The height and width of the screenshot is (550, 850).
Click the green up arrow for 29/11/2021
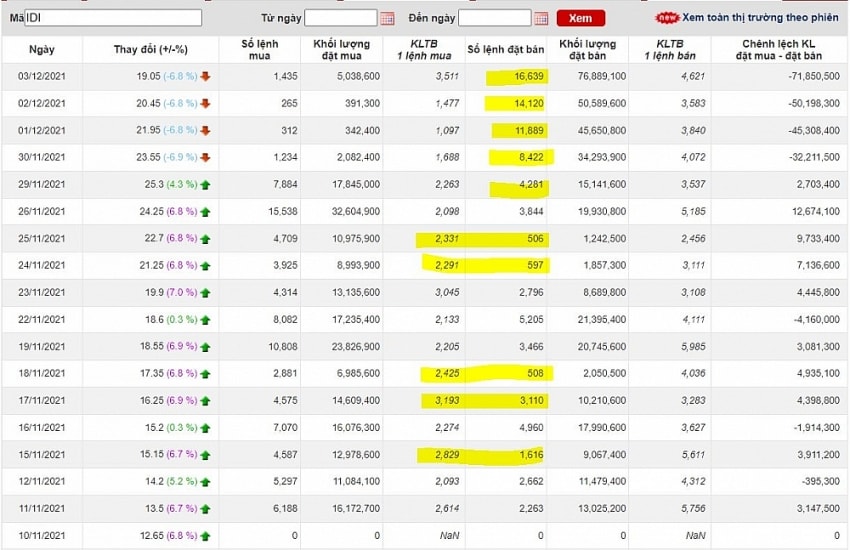(x=205, y=185)
